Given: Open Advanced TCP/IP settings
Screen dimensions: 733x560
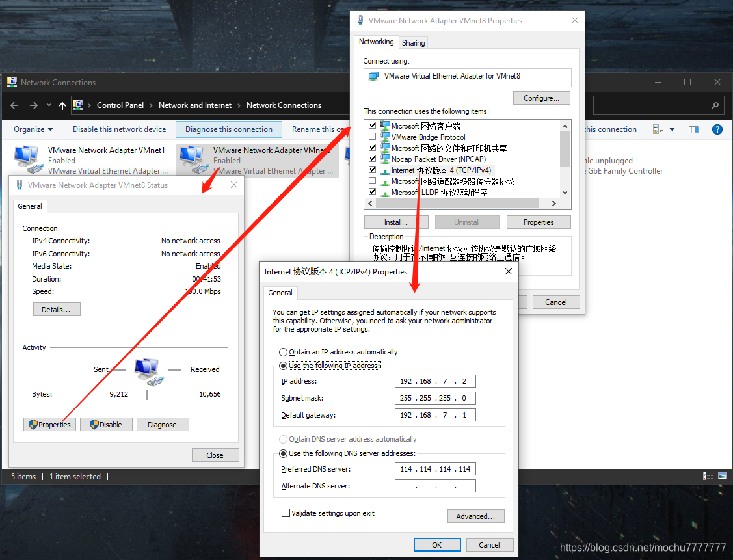Looking at the screenshot, I should pyautogui.click(x=476, y=516).
